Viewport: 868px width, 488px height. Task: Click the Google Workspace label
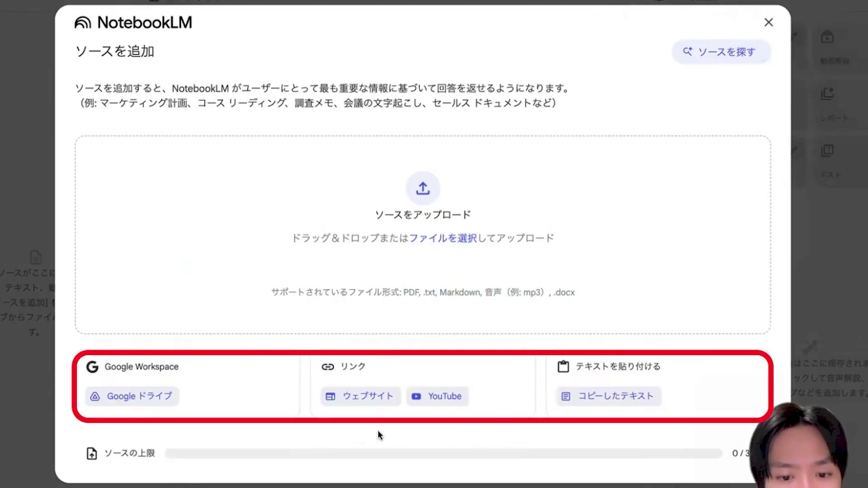(x=142, y=367)
